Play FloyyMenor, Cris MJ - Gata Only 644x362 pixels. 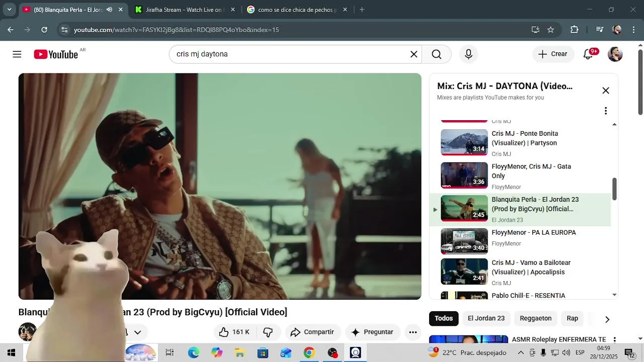[x=531, y=171]
